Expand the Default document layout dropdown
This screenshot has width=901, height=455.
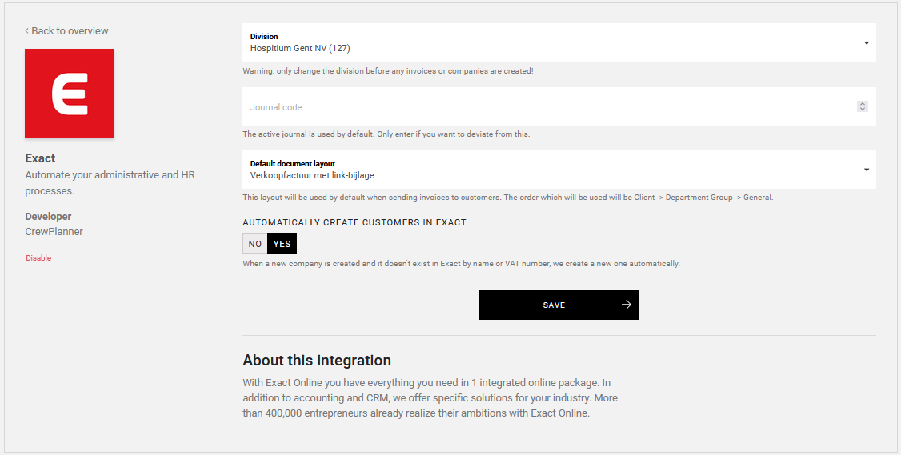[x=550, y=169]
